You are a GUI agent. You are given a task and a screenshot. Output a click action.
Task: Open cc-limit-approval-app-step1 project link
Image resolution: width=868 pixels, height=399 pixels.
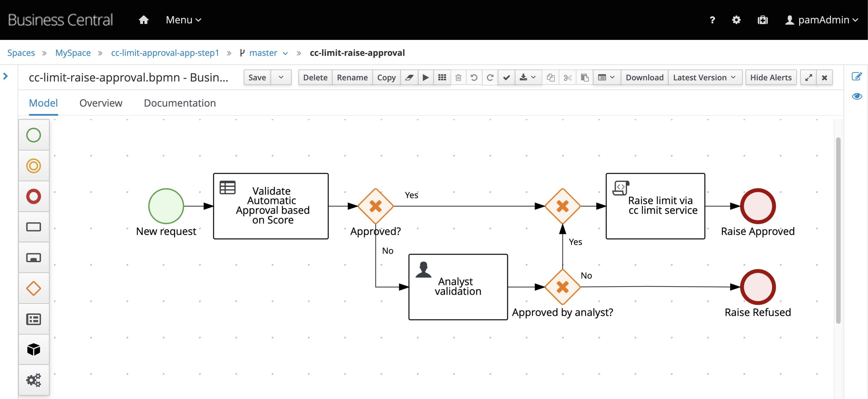tap(165, 53)
